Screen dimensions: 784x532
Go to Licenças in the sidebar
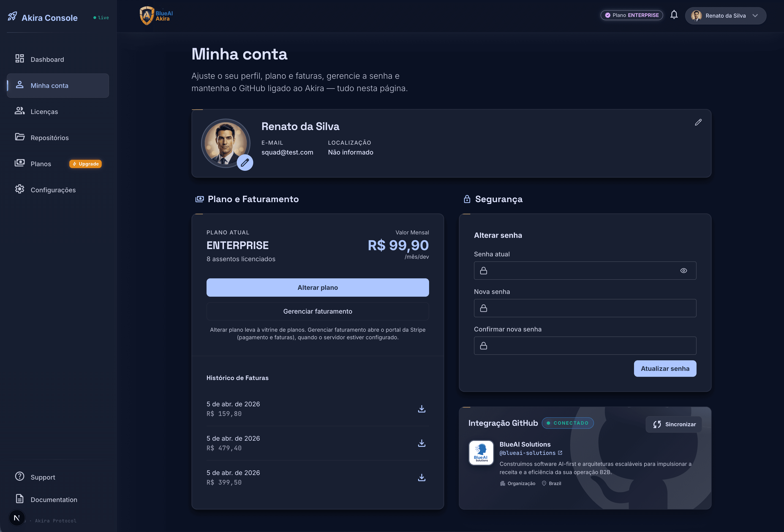[x=44, y=112]
